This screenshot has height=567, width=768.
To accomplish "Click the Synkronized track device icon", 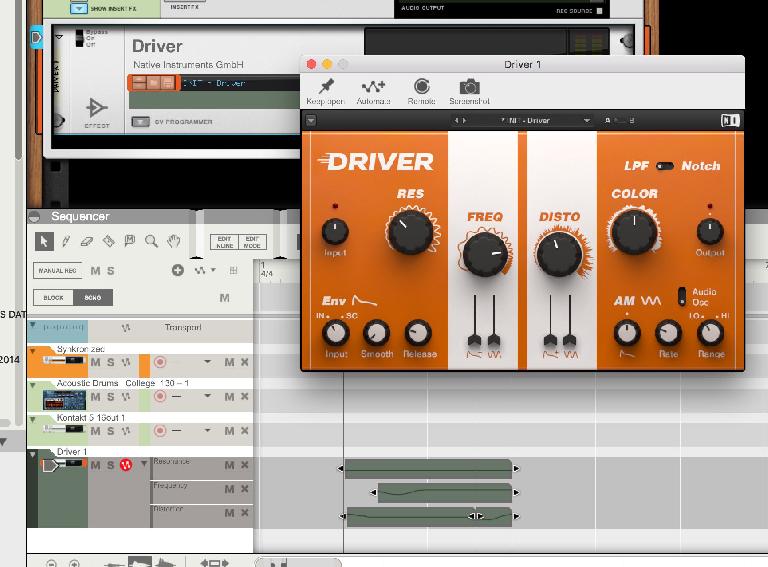I will 64,360.
